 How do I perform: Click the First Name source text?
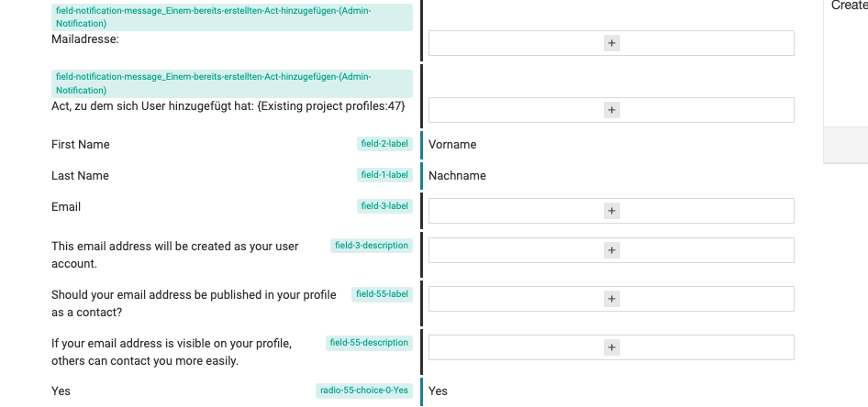click(x=81, y=145)
